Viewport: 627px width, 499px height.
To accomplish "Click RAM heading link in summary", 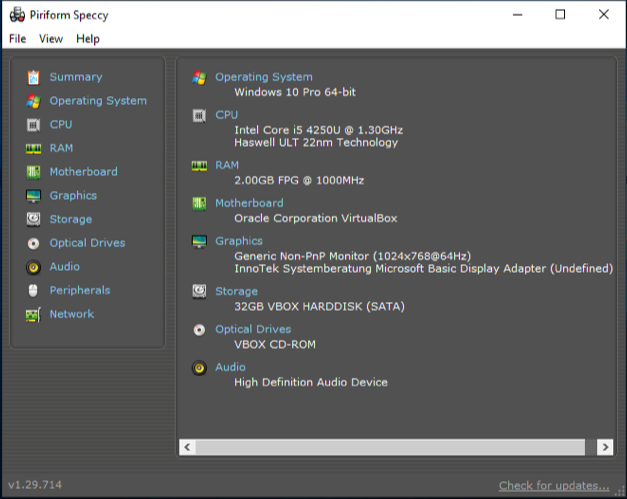I will [x=227, y=165].
